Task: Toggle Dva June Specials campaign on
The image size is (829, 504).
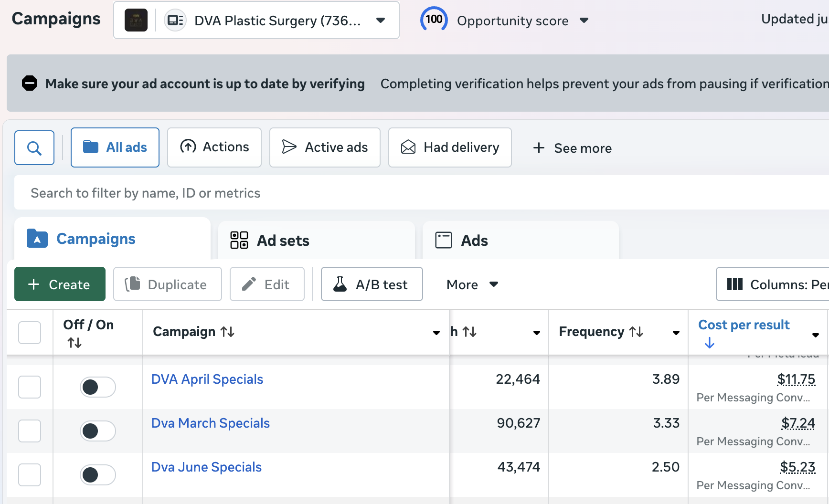Action: click(x=98, y=475)
